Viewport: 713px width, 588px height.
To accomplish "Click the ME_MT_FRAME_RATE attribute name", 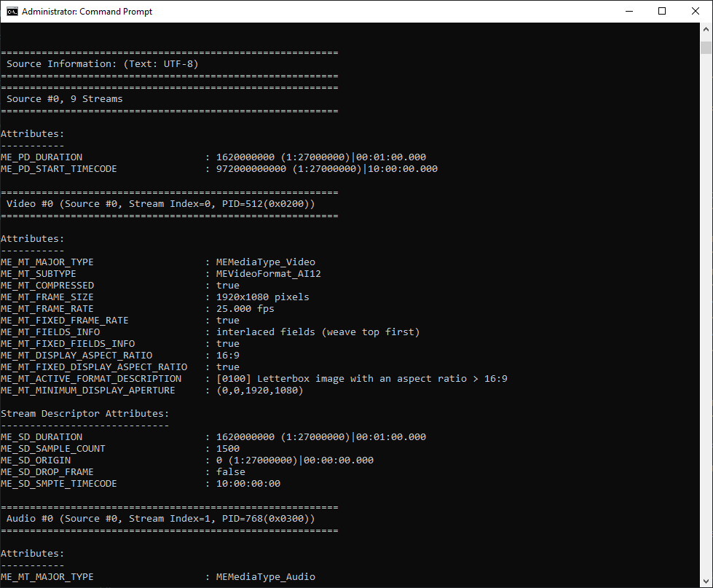I will point(47,309).
